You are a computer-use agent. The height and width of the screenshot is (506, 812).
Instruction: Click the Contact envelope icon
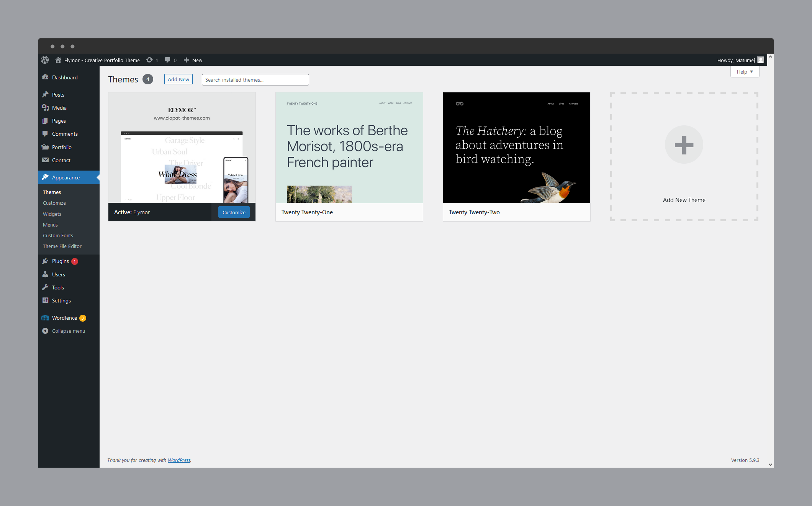point(45,160)
